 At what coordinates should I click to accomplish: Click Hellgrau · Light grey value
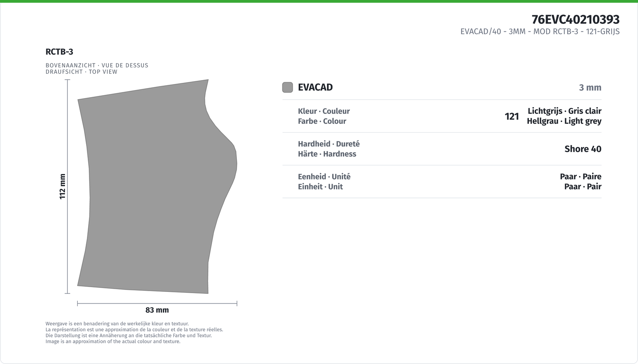coord(564,121)
